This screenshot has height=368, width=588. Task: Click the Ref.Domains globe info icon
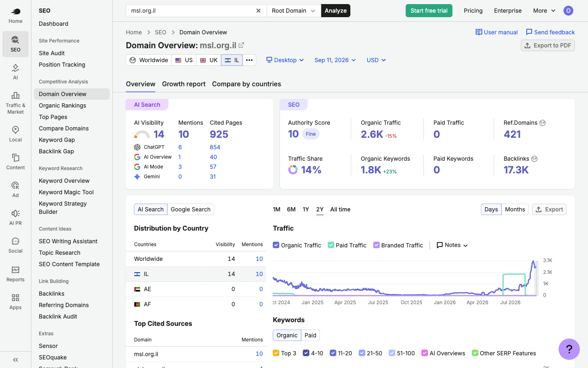[x=543, y=123]
